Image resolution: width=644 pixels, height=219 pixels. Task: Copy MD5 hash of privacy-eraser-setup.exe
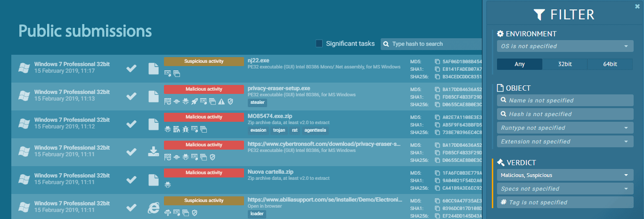click(x=438, y=89)
